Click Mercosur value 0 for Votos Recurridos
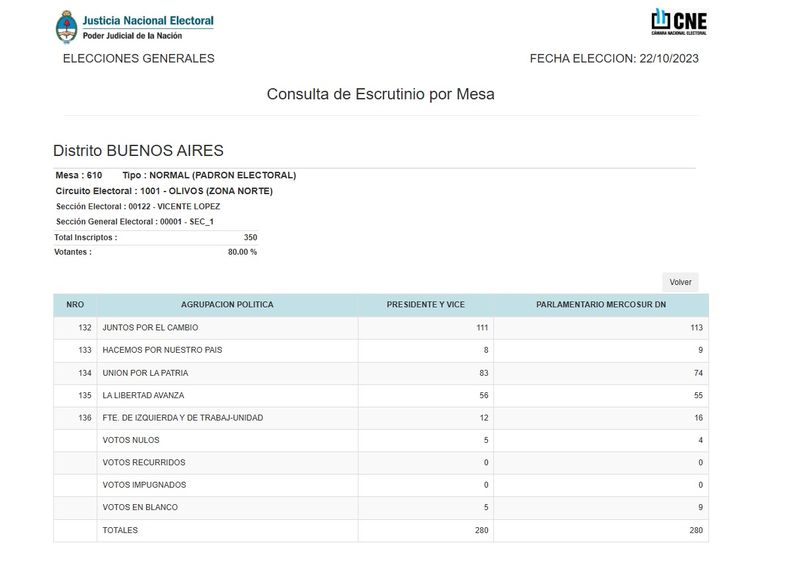The image size is (790, 566). click(x=700, y=462)
